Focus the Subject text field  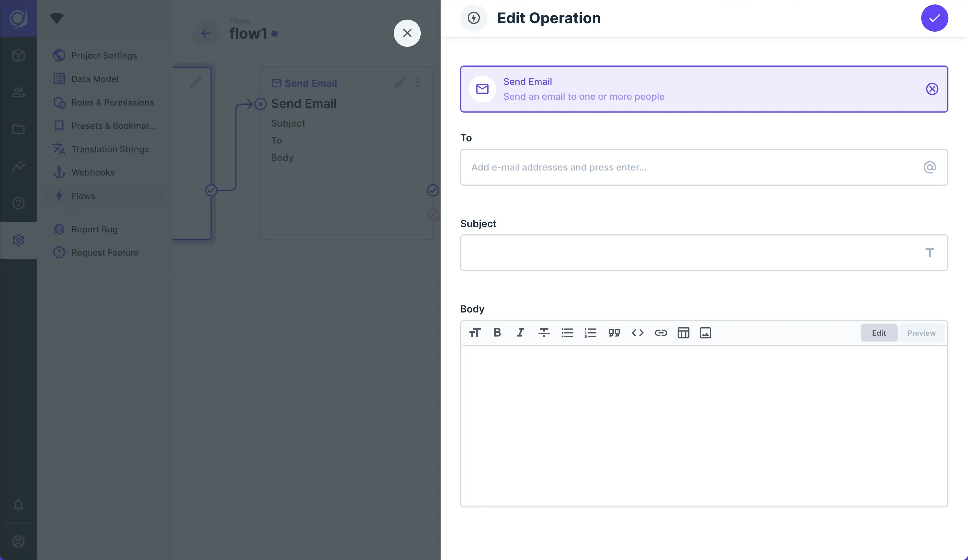pos(692,253)
